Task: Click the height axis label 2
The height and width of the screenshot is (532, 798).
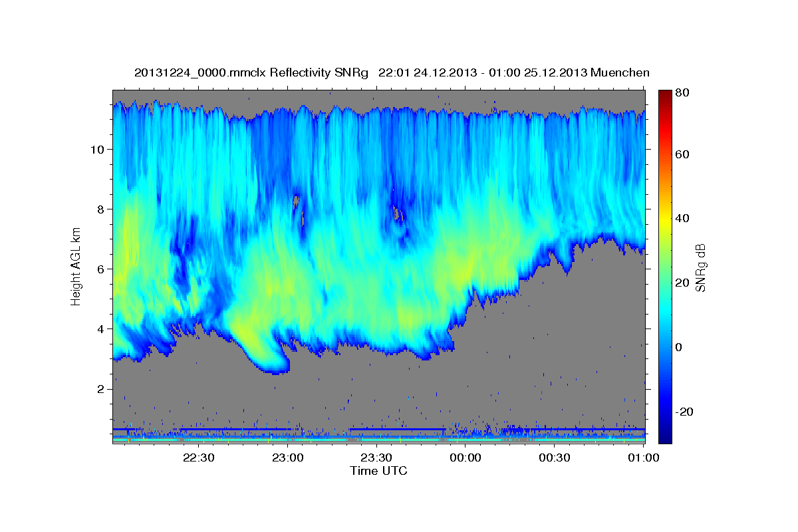Action: [100, 388]
